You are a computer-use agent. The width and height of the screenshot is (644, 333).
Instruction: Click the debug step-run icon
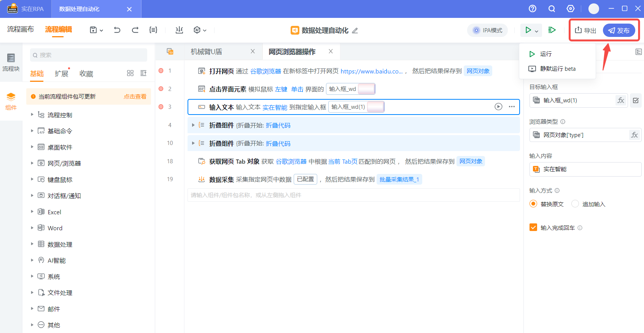(x=552, y=30)
